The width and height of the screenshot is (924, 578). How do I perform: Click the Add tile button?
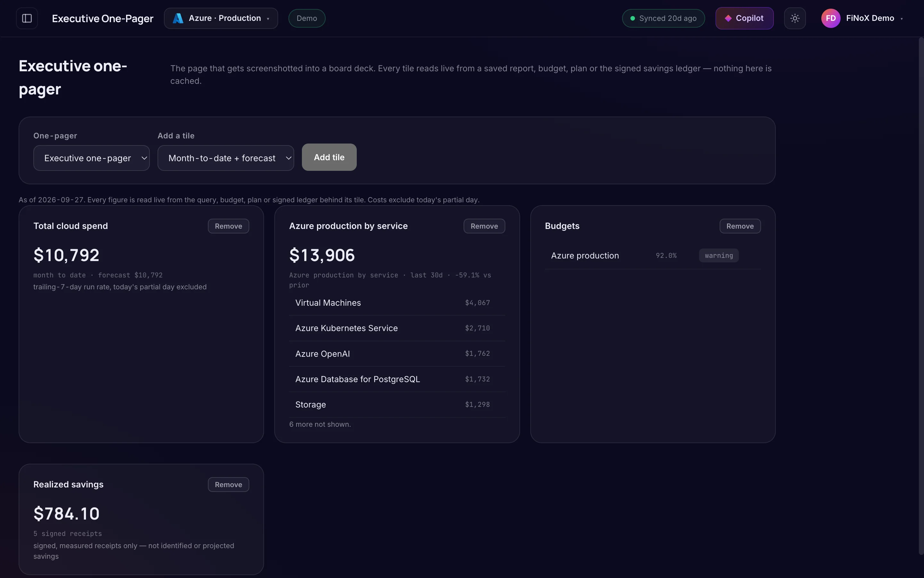[x=329, y=157]
